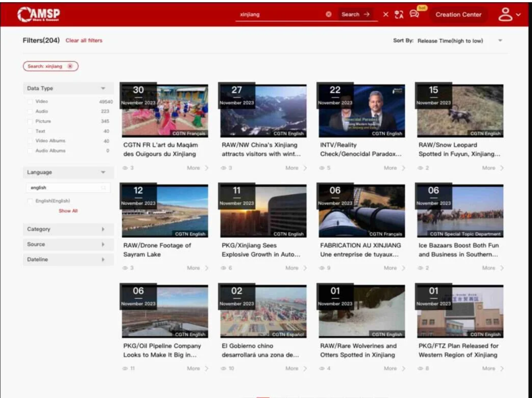Toggle the Audio data type checkbox
The height and width of the screenshot is (398, 532).
30,111
